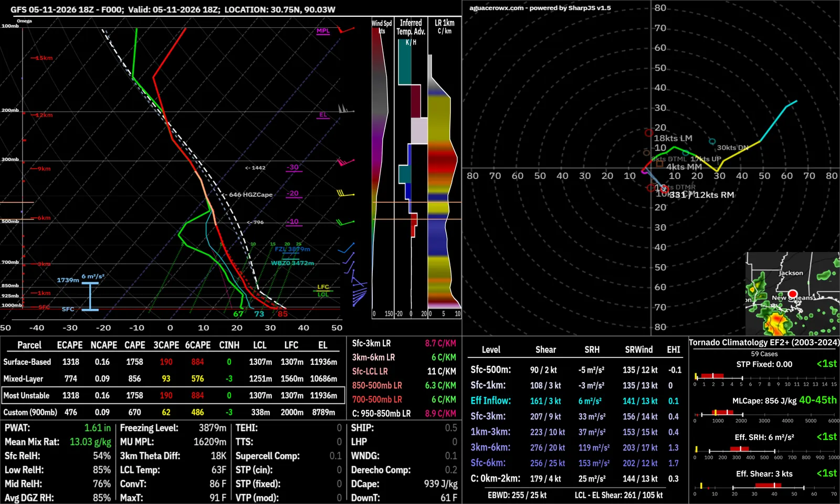The height and width of the screenshot is (504, 840).
Task: Select the 'Most Unstable' parcel row label
Action: (x=26, y=395)
